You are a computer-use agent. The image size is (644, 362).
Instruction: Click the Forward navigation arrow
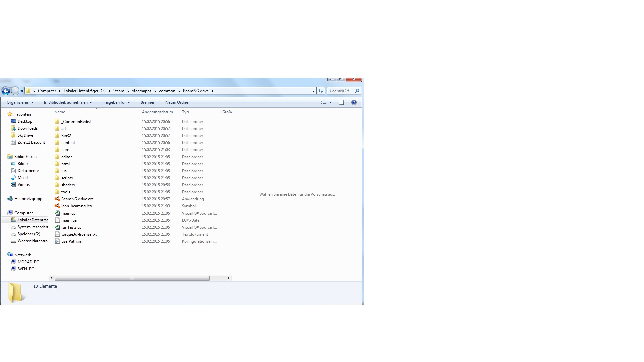click(15, 91)
